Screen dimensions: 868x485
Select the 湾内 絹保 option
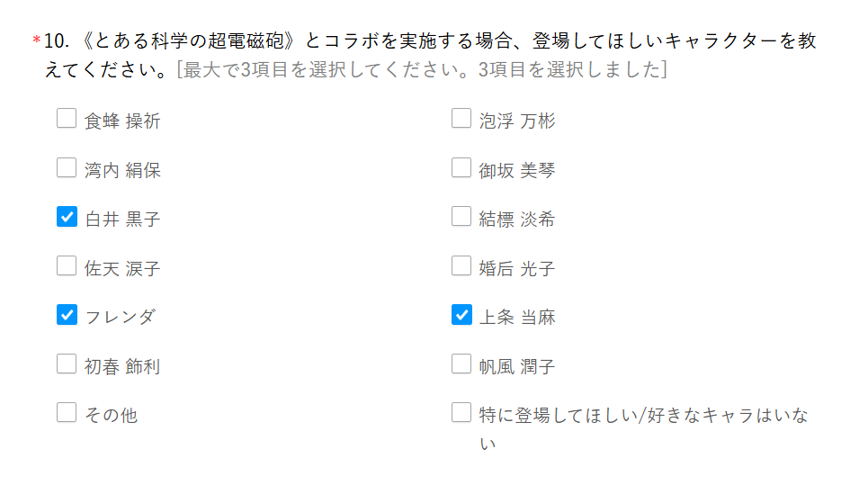tap(67, 167)
